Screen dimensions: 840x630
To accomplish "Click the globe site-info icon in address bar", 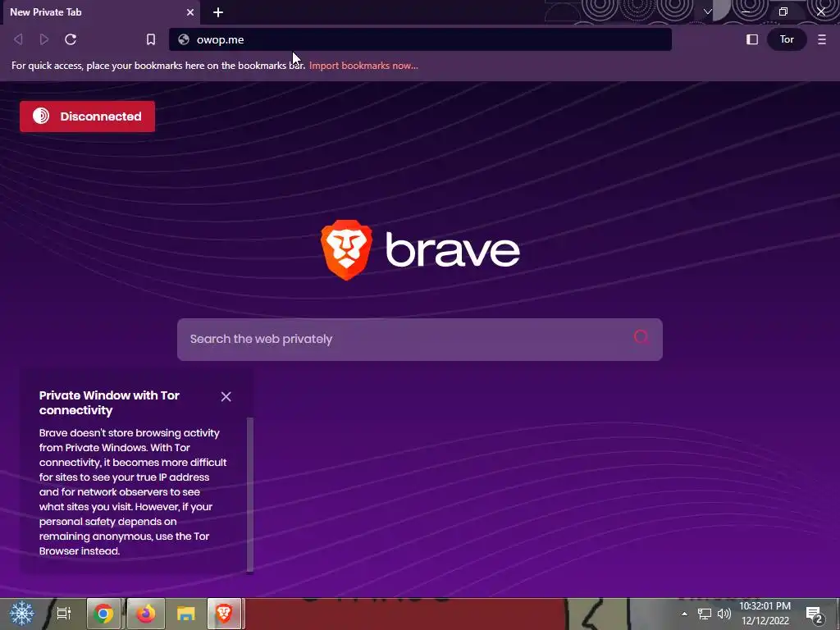I will [184, 39].
